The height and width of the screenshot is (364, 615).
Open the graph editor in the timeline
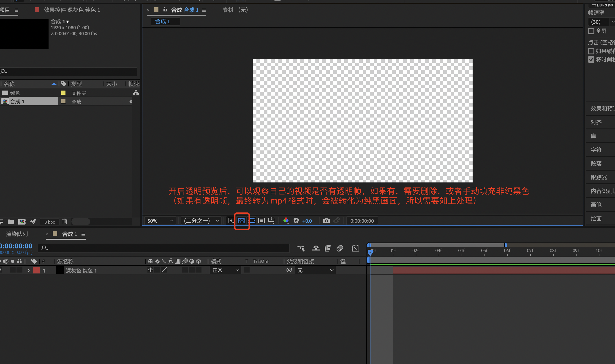(x=355, y=248)
